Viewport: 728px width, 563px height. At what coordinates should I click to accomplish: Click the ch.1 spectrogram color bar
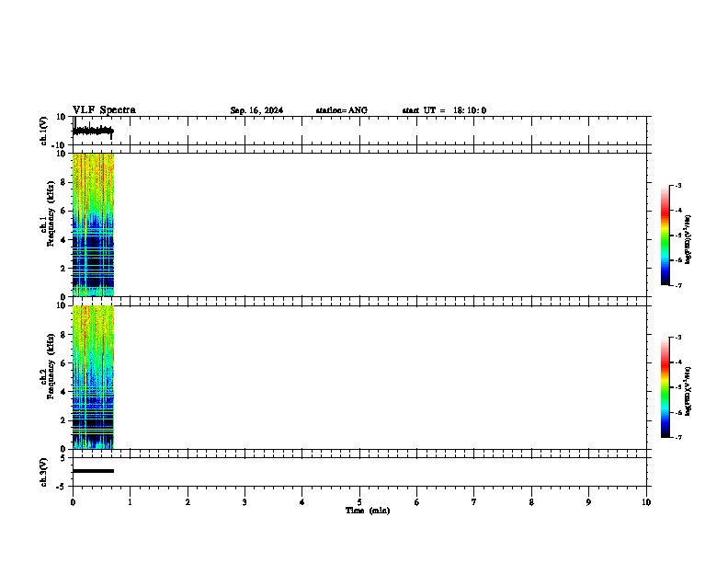(x=665, y=236)
